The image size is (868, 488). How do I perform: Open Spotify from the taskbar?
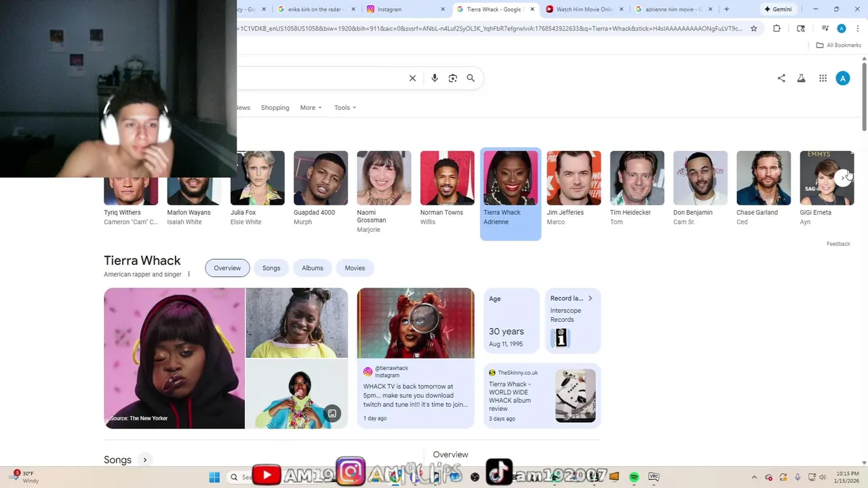634,477
